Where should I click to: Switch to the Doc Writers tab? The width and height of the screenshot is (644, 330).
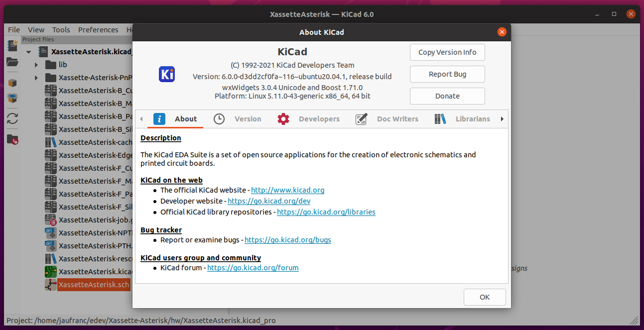387,119
